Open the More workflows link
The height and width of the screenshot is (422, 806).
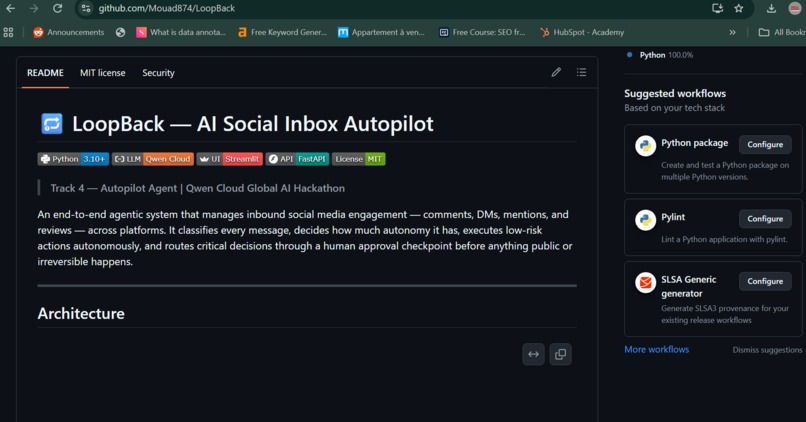(x=656, y=350)
